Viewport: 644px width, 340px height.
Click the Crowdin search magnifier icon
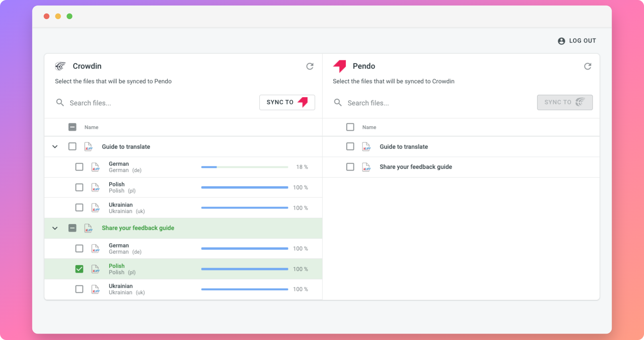pyautogui.click(x=60, y=103)
